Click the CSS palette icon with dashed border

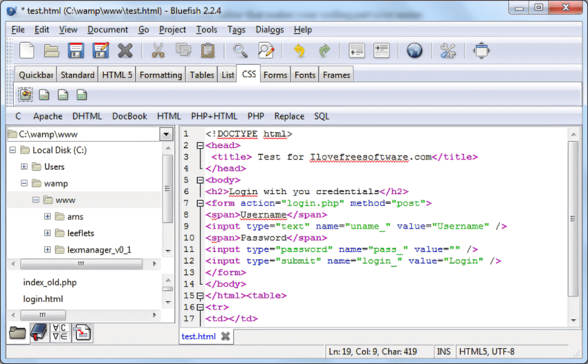[25, 95]
